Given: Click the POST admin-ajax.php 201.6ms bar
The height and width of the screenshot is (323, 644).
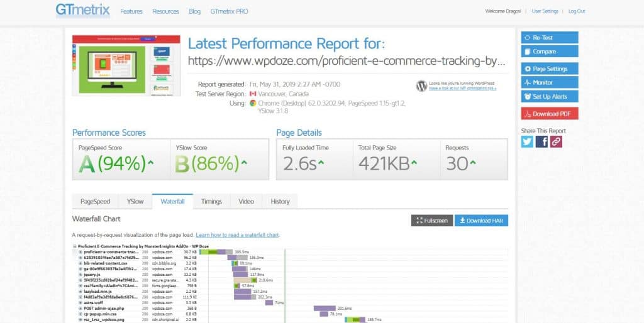Looking at the screenshot, I should click(325, 308).
